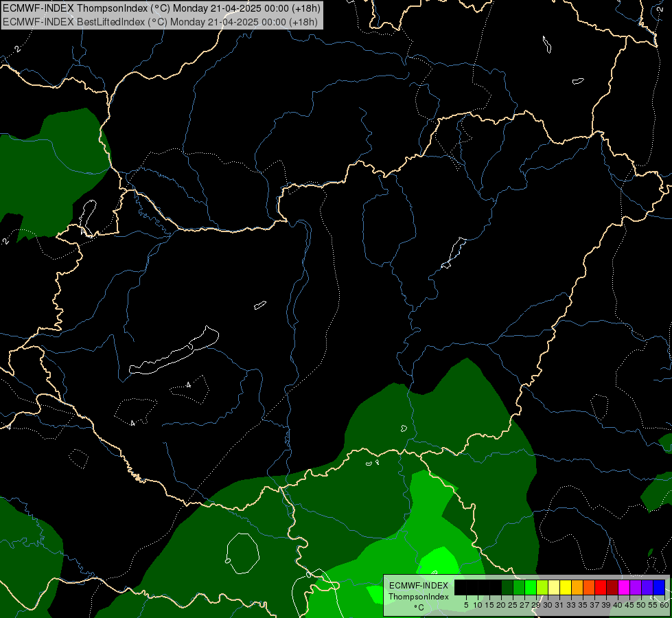Pick the indigo 50-55 legend swatch
This screenshot has height=618, width=672.
[647, 588]
